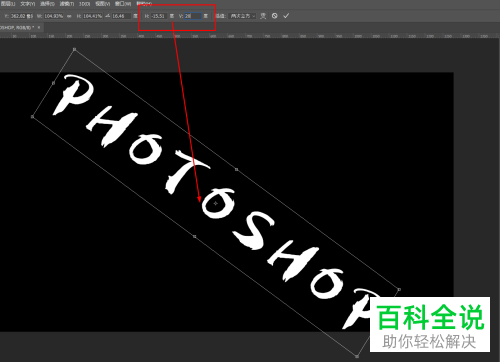The image size is (500, 362).
Task: Click the Y position input field
Action: click(x=22, y=16)
